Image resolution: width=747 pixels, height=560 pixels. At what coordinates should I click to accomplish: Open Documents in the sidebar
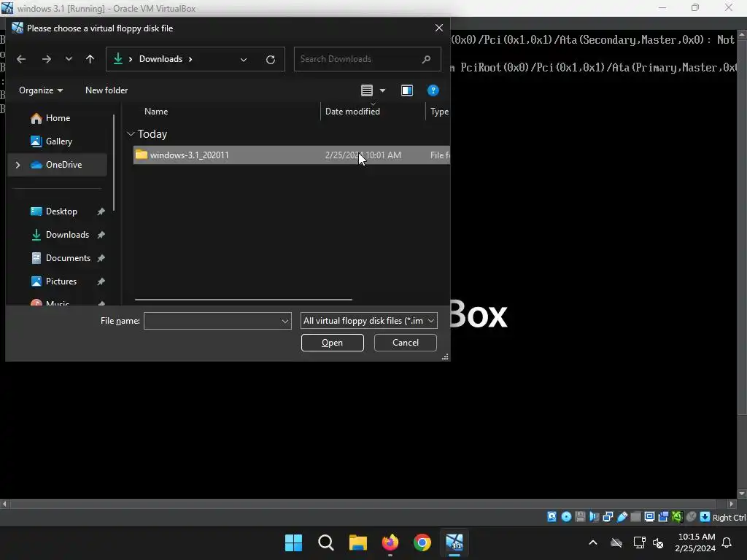click(x=68, y=258)
